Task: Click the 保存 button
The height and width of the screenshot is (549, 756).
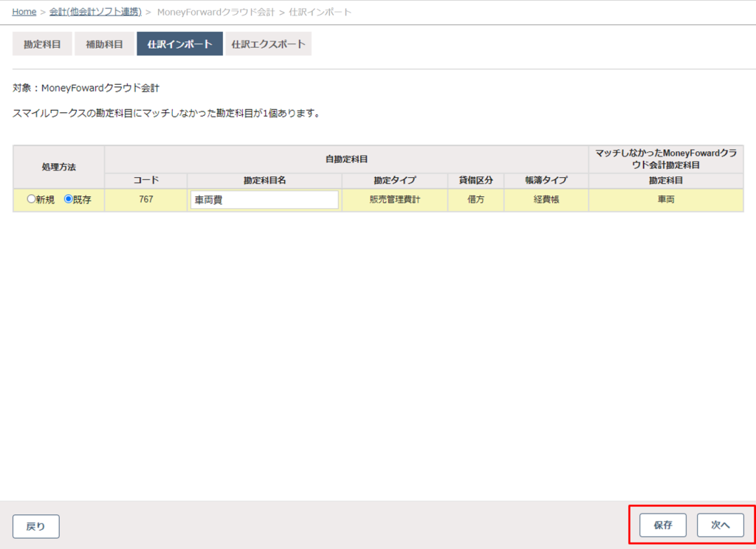Action: coord(663,525)
